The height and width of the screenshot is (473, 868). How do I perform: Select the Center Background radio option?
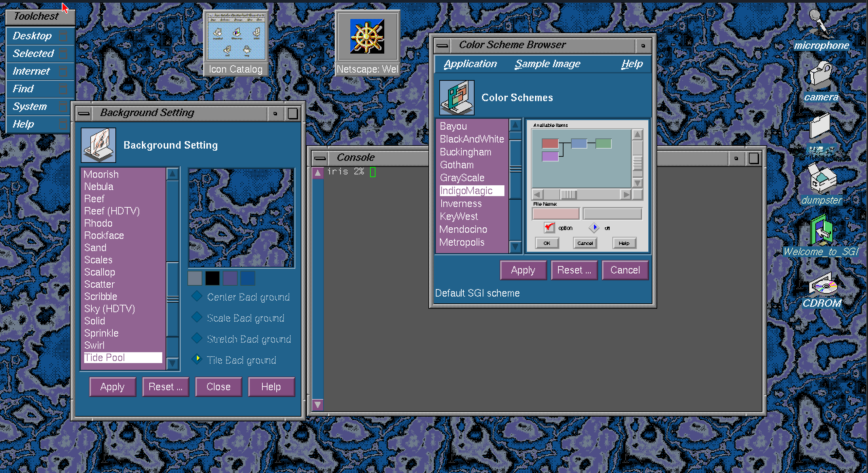coord(197,296)
